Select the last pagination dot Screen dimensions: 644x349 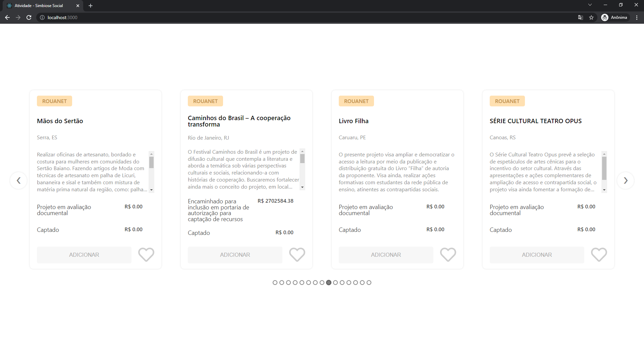[369, 282]
